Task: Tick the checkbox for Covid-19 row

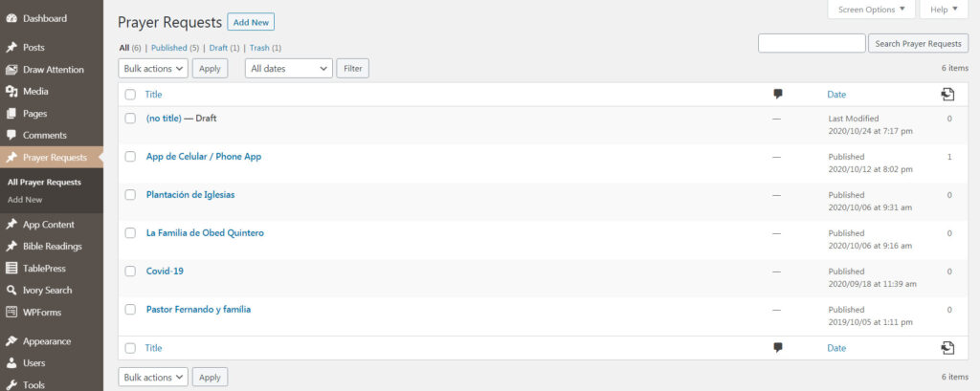Action: click(130, 272)
